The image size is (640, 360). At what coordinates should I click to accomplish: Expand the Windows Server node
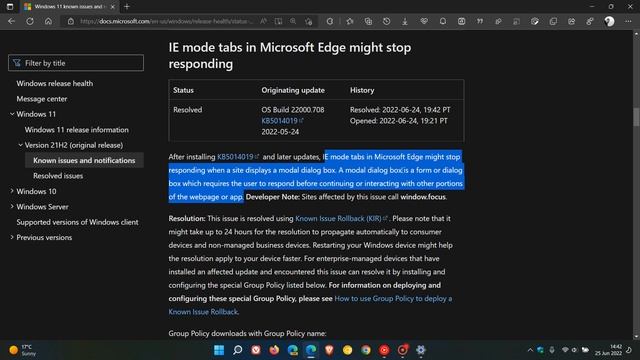coord(12,207)
